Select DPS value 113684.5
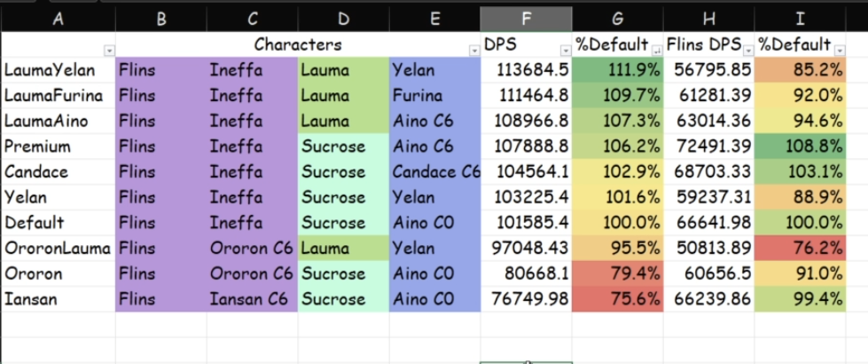The width and height of the screenshot is (868, 364). (527, 70)
